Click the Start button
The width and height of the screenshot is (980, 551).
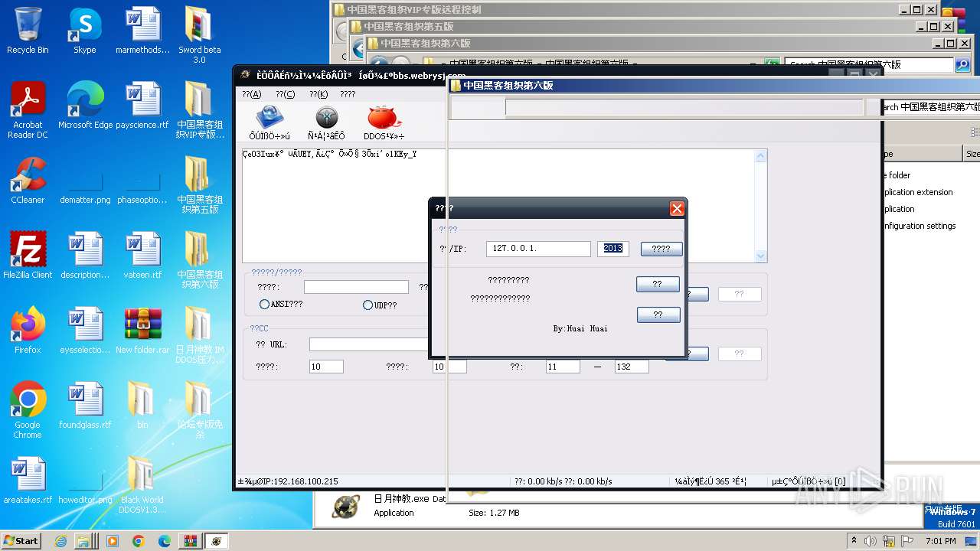pyautogui.click(x=21, y=540)
